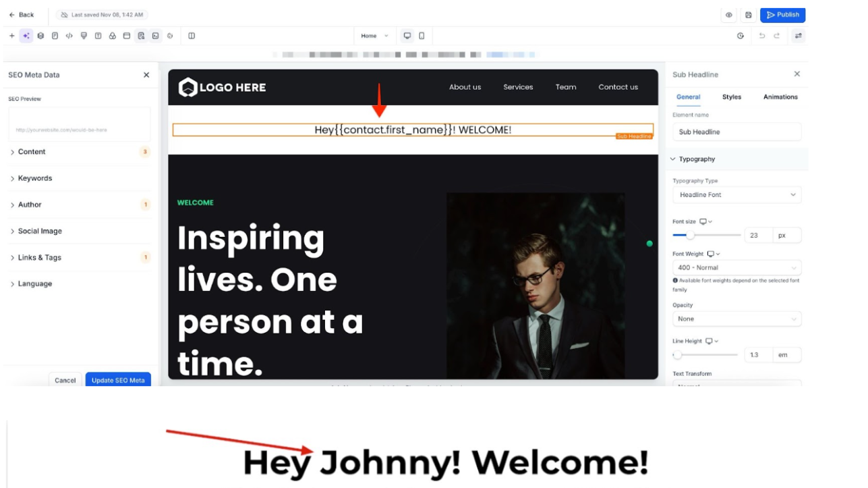Viewport: 868px width, 488px height.
Task: Open version history clock icon
Action: [x=741, y=36]
